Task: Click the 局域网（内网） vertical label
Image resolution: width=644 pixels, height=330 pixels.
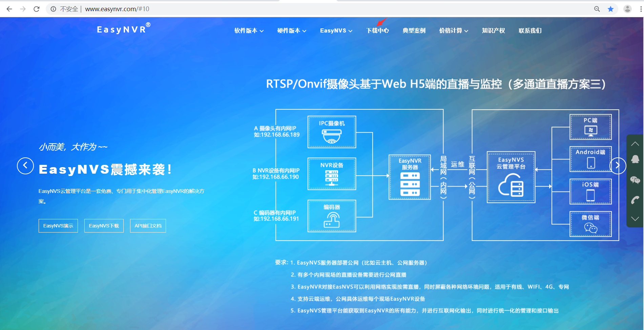Action: click(x=443, y=177)
